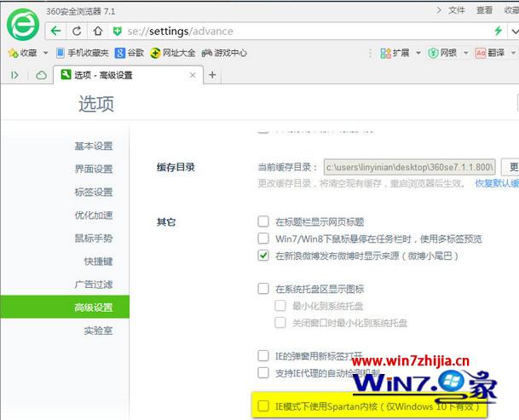Go to 实验室 settings section
The height and width of the screenshot is (420, 519).
(98, 331)
